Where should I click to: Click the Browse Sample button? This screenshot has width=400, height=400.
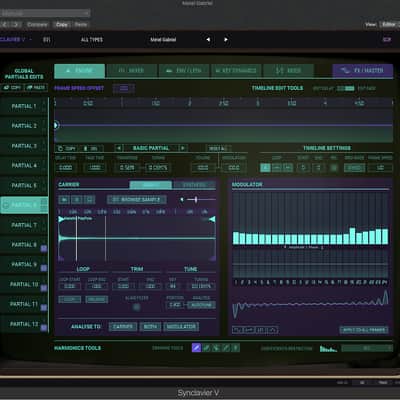pos(137,200)
